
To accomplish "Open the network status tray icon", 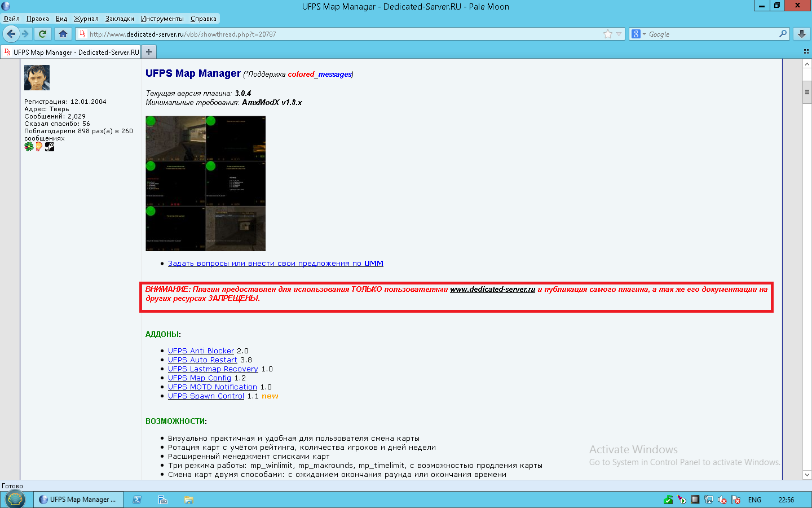I will (x=709, y=500).
